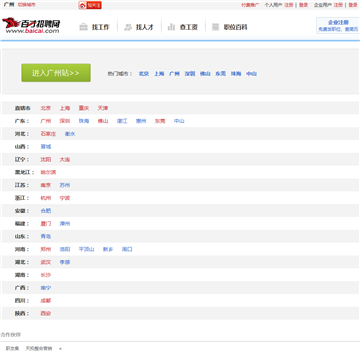Select 佛山 in the 热门城市 row
This screenshot has width=360, height=360.
tap(205, 74)
